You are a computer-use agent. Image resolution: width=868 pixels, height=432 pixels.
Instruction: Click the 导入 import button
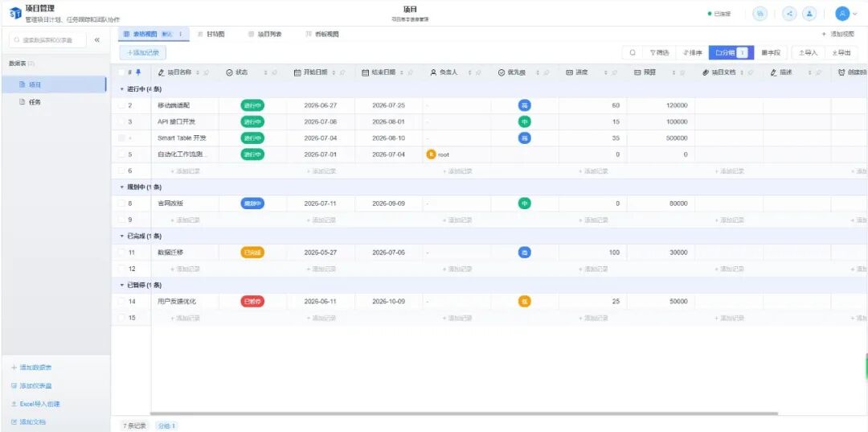(808, 52)
